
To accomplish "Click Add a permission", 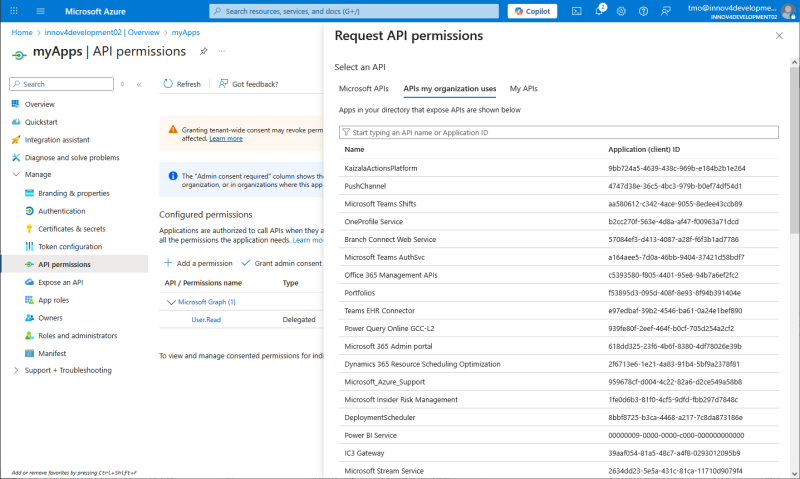I will [198, 263].
